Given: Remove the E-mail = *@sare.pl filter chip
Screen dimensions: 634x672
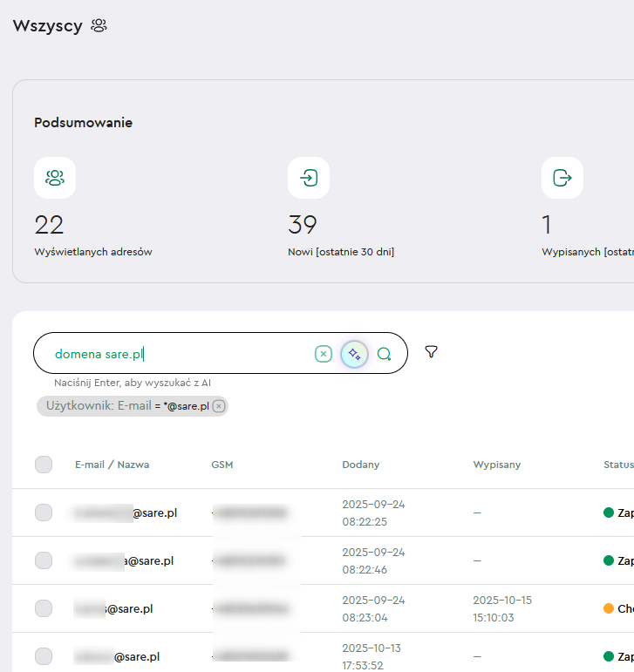Looking at the screenshot, I should pos(219,406).
